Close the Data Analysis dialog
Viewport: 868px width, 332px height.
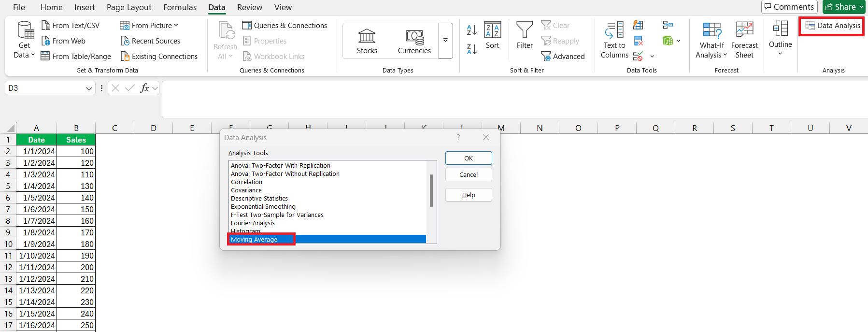tap(486, 138)
